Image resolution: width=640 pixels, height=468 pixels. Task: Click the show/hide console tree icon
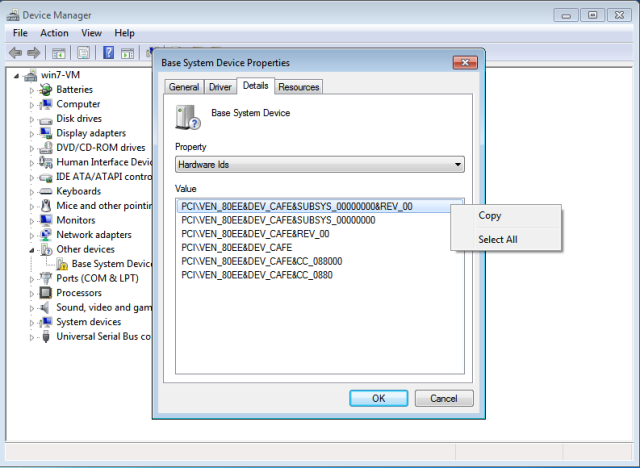58,53
